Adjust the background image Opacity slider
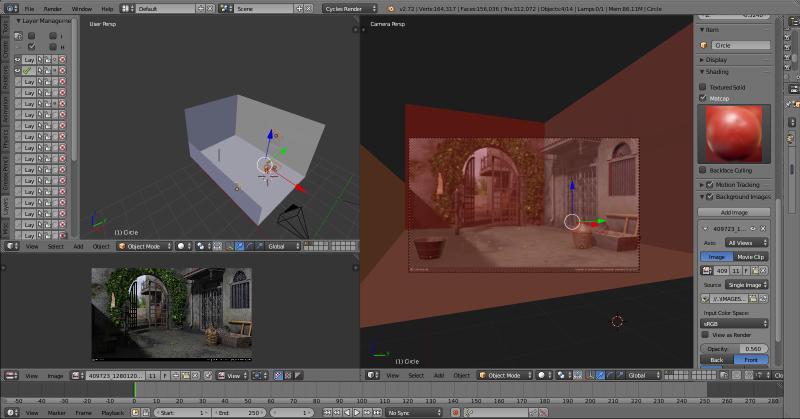 735,348
